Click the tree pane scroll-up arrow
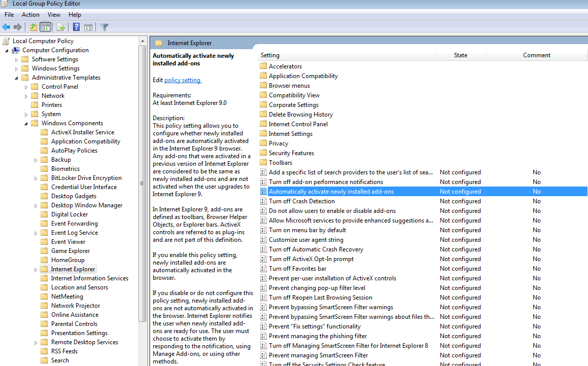The height and width of the screenshot is (366, 588). pos(142,41)
